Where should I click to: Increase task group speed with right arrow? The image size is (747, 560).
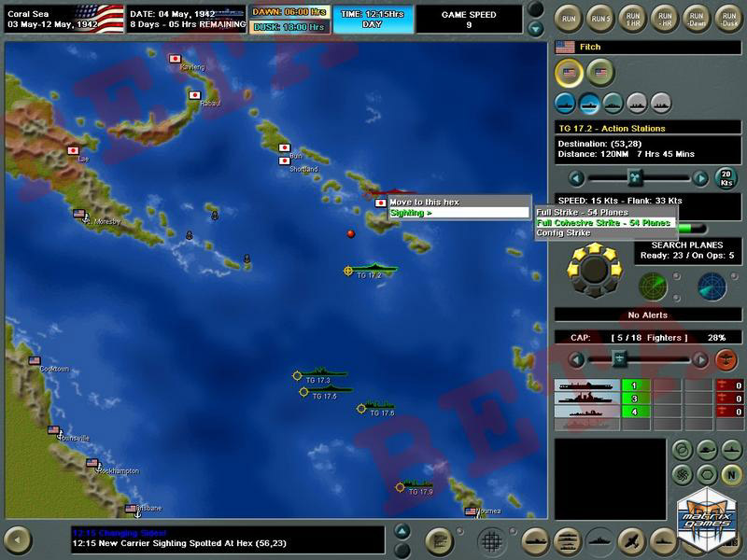(700, 178)
